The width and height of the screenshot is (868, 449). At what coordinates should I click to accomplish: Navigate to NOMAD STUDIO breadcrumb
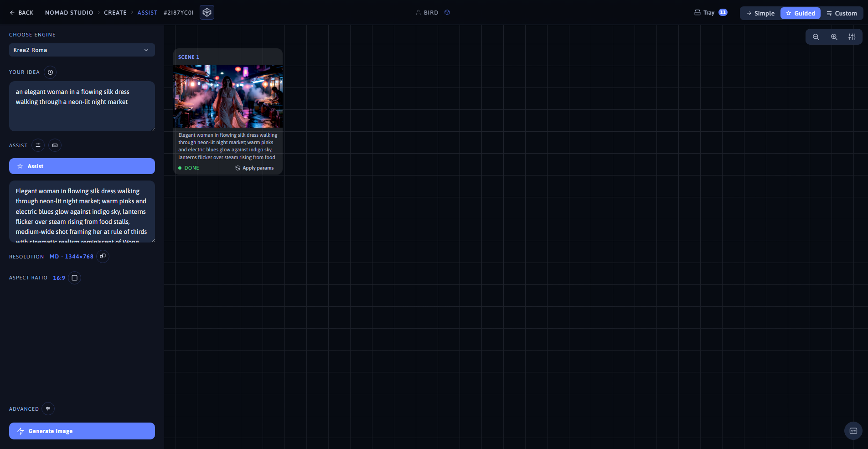[69, 13]
